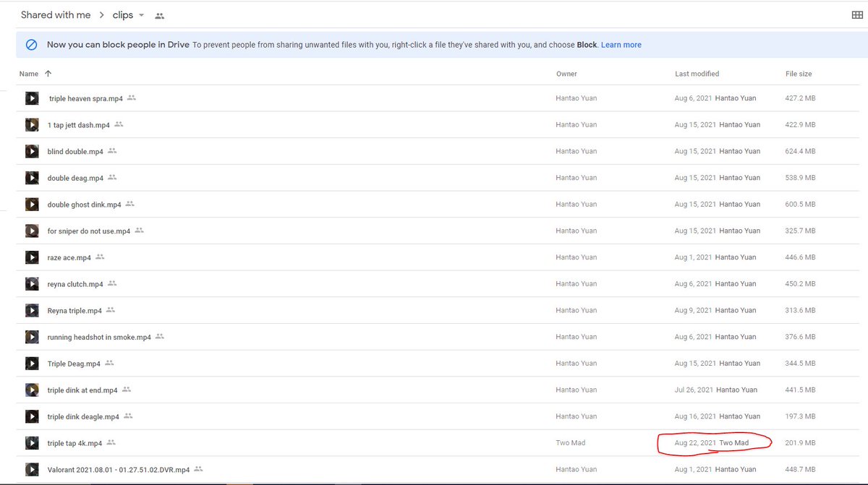Select file 1 tap jett dash.mp4
This screenshot has height=485, width=868.
point(78,125)
